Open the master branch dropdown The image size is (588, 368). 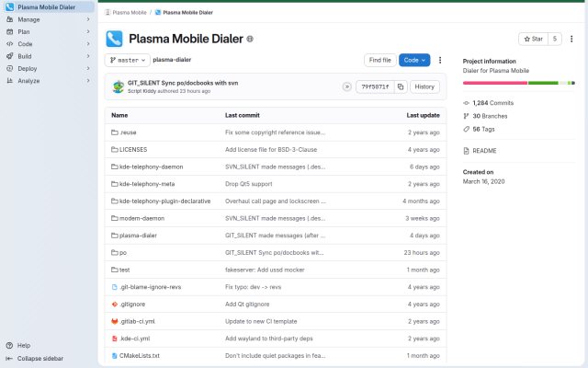tap(128, 60)
